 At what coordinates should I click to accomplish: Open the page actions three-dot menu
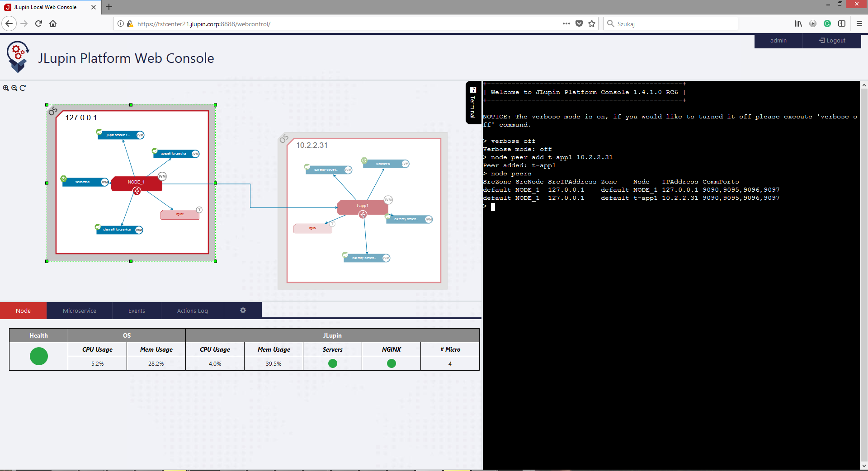[566, 24]
